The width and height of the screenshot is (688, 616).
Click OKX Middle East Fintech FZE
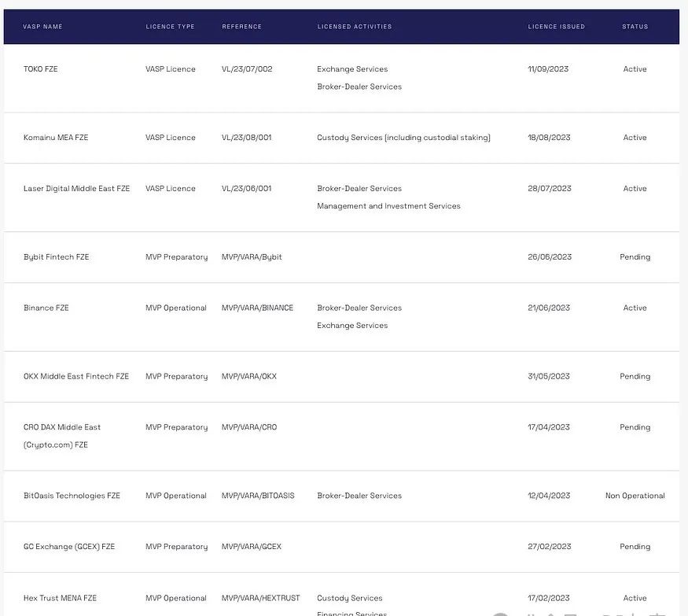coord(76,376)
